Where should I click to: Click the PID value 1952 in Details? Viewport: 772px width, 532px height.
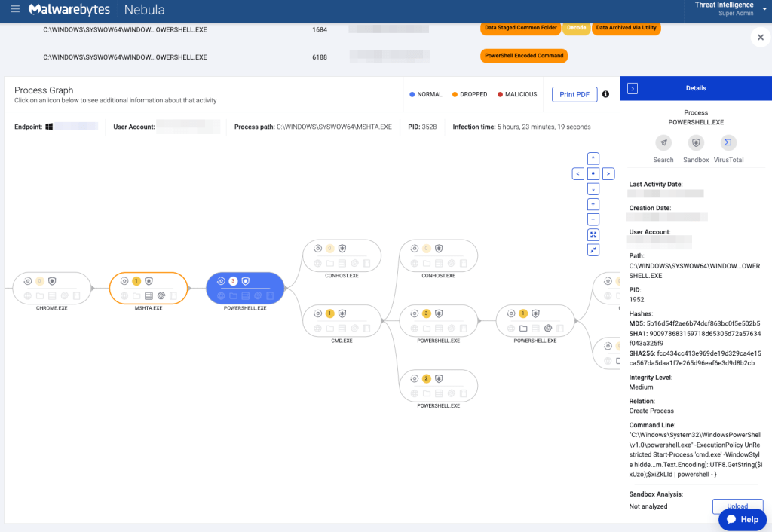[636, 300]
